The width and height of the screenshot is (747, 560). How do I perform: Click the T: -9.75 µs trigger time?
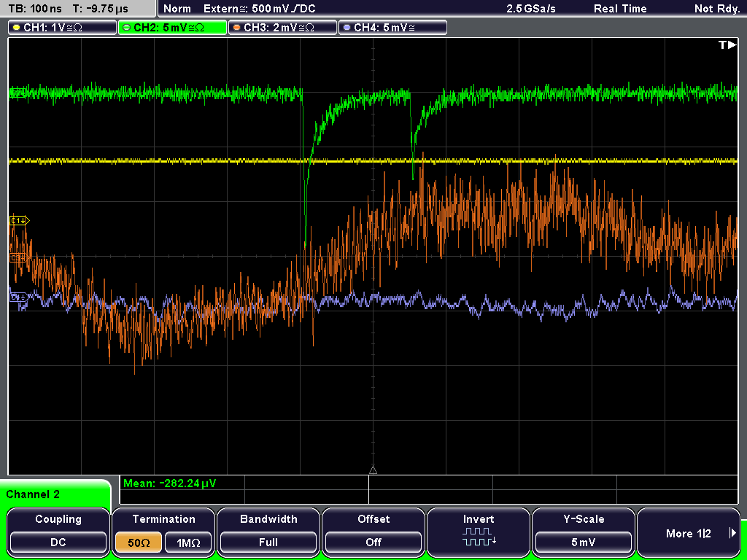(x=101, y=9)
